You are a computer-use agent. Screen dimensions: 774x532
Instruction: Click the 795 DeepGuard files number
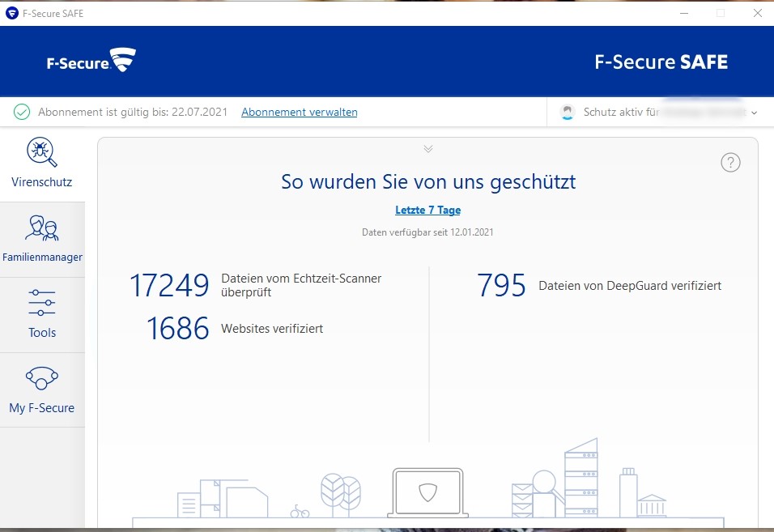[501, 285]
